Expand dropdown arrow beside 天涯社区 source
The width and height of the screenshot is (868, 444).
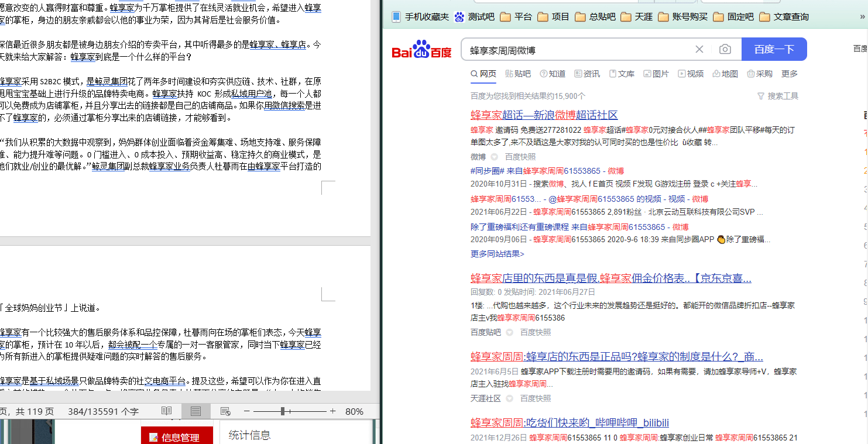pyautogui.click(x=509, y=398)
